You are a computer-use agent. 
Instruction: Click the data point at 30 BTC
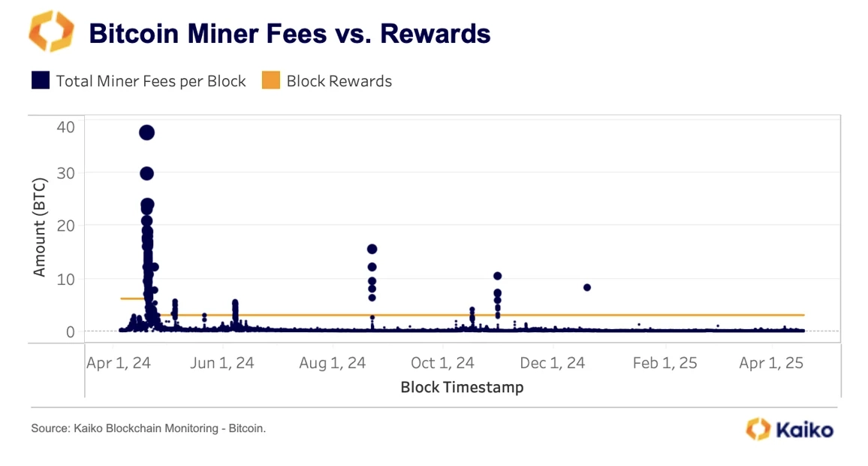click(x=146, y=174)
